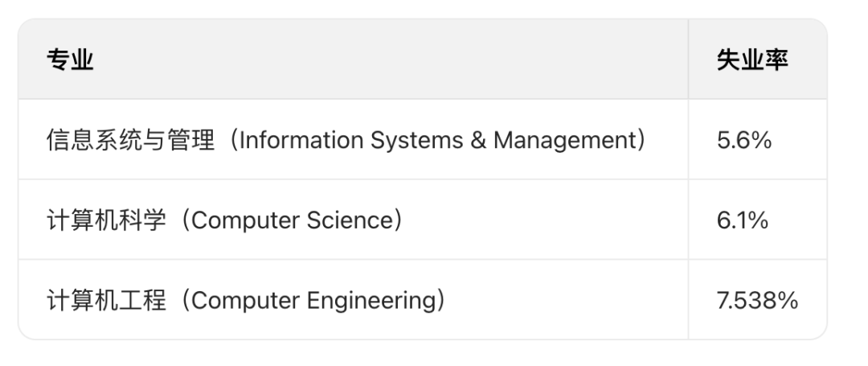
Task: Click the 失业率 column header
Action: [x=751, y=60]
